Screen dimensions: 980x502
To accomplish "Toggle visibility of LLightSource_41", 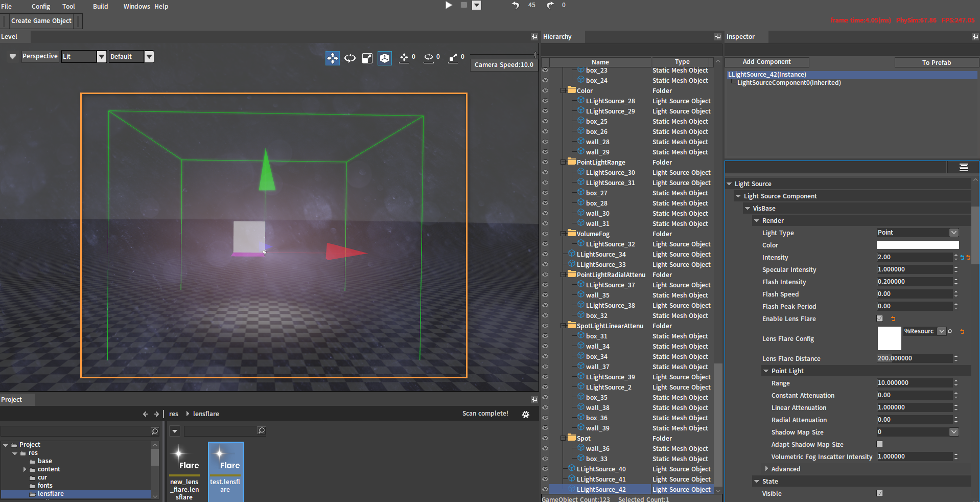I will point(545,480).
